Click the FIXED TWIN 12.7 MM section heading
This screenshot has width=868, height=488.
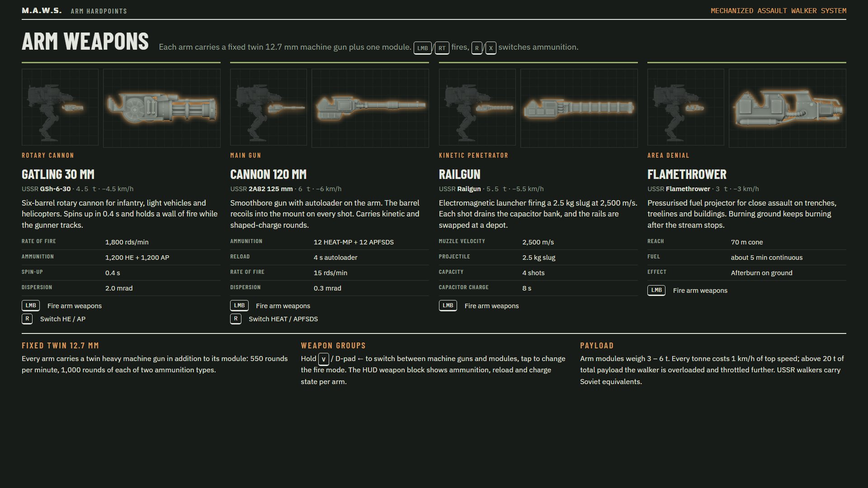pos(60,346)
